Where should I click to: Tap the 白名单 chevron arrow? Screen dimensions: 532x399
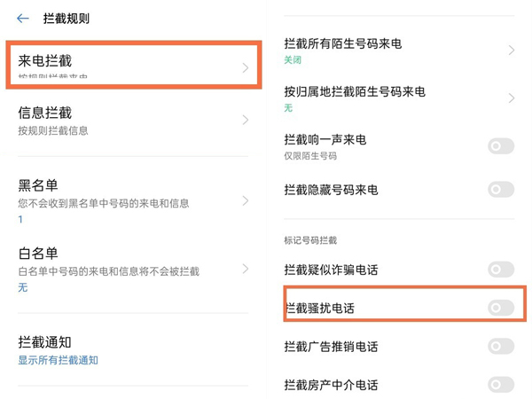tap(246, 268)
